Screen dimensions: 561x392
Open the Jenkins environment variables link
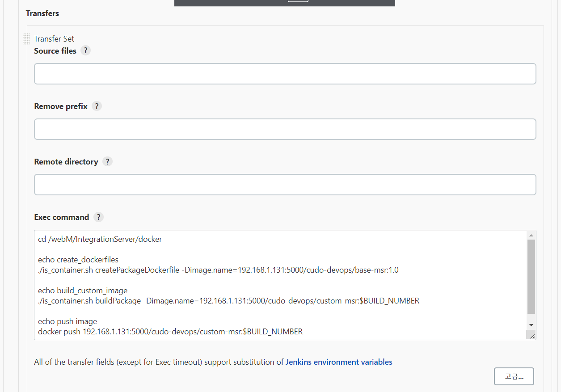point(339,362)
